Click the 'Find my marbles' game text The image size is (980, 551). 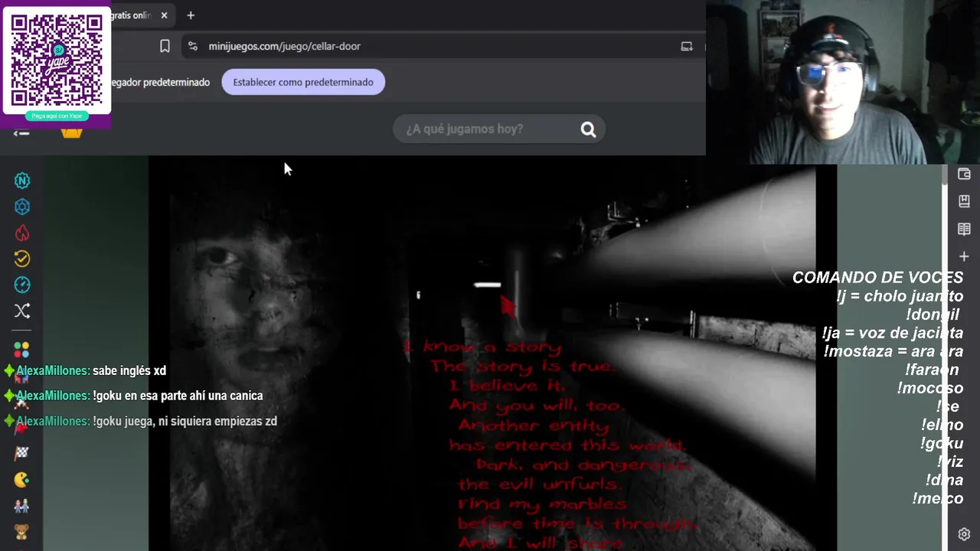(x=542, y=504)
